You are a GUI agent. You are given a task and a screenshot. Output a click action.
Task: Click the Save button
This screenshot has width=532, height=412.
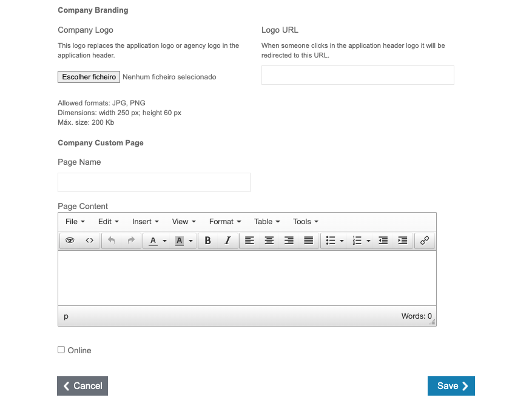pos(451,386)
